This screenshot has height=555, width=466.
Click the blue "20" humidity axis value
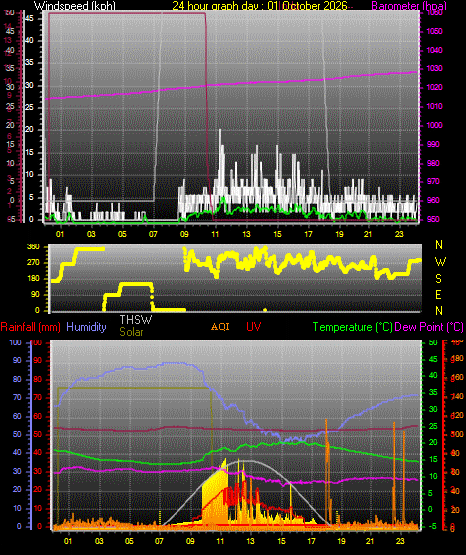pos(17,490)
